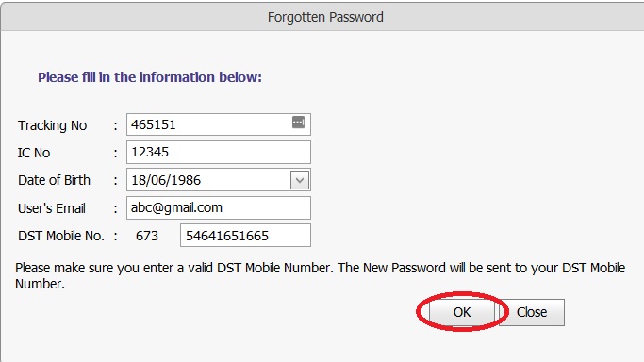Click the IC No label

point(34,153)
